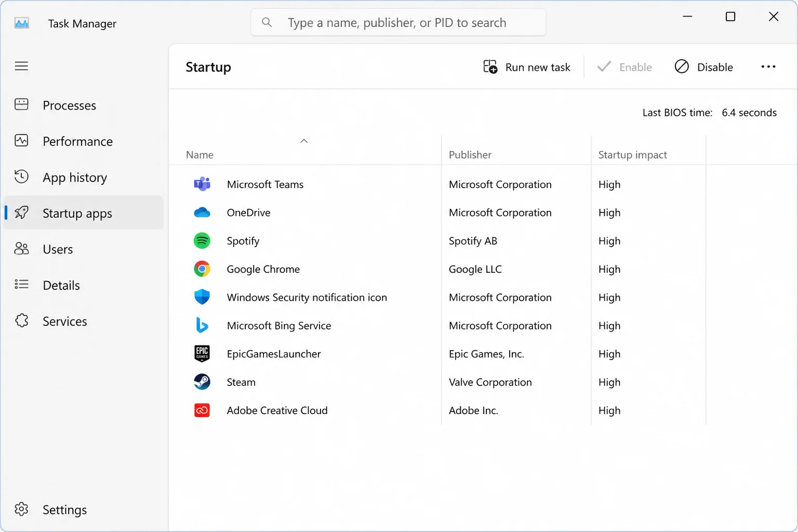The image size is (798, 532).
Task: Click the EpicGamesLauncher name
Action: (274, 354)
